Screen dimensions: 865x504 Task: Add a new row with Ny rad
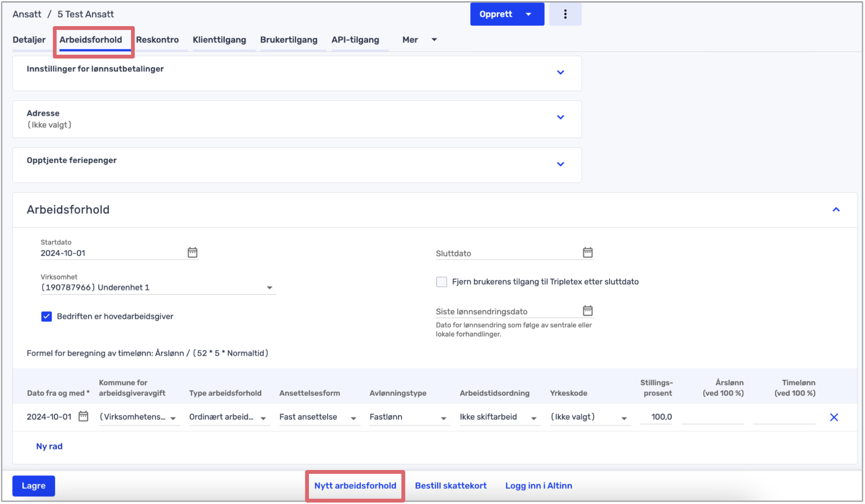pos(49,446)
